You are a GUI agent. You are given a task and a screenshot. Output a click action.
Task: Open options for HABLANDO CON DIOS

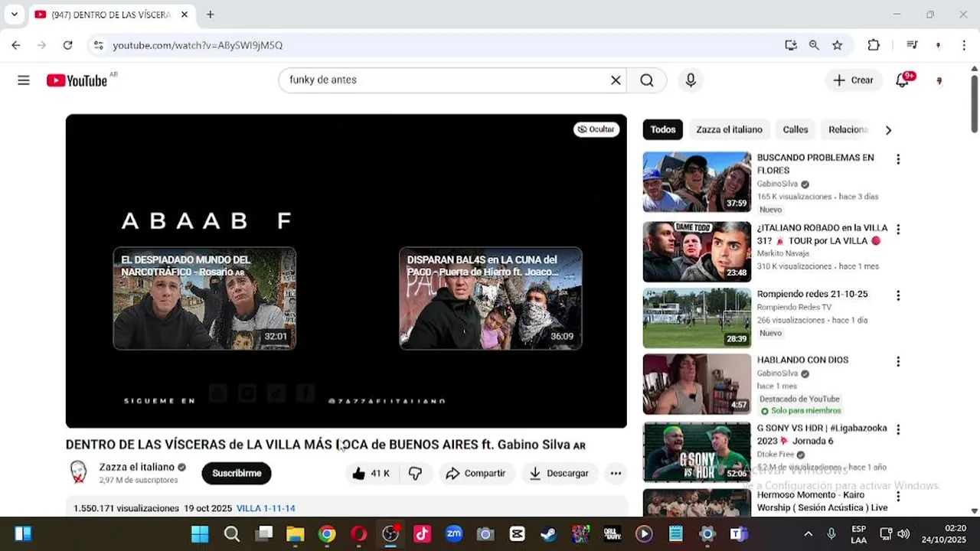[x=898, y=361]
